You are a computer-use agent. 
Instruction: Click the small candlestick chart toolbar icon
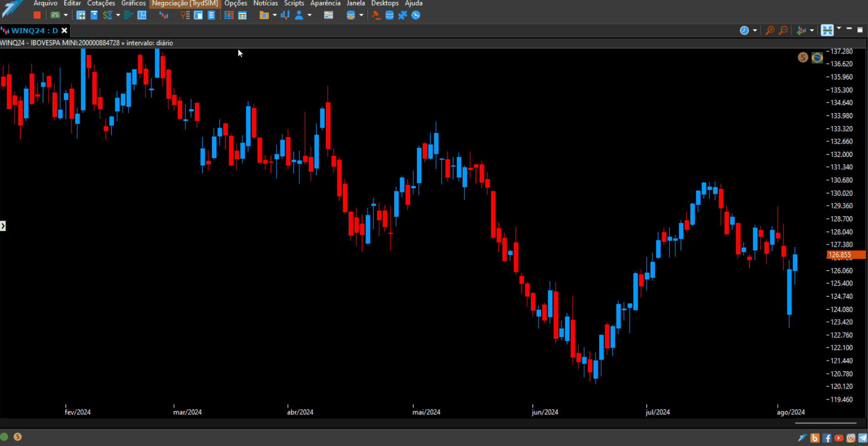coord(164,15)
